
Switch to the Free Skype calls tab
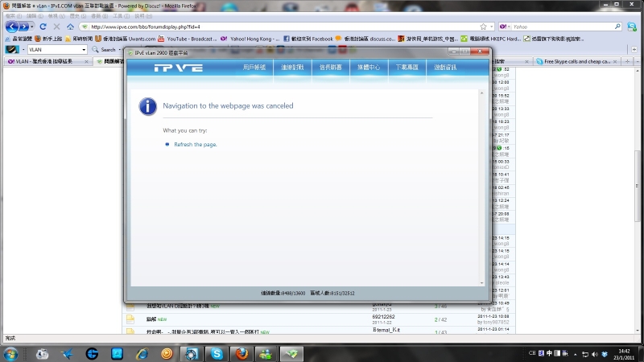[x=573, y=62]
